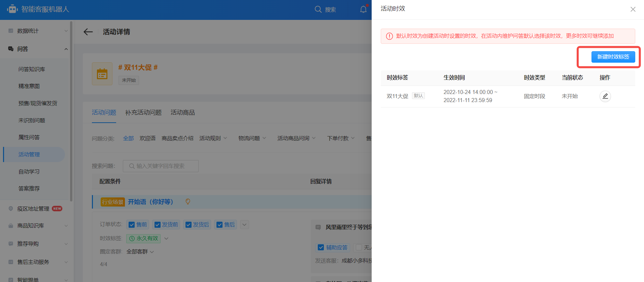Click the 生效时间 column header
The width and height of the screenshot is (644, 282).
point(454,77)
